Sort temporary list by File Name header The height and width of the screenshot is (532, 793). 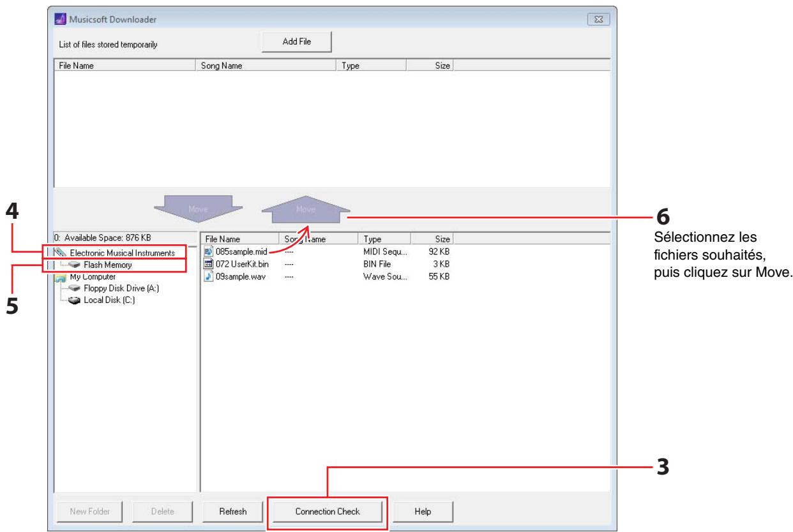pos(125,65)
